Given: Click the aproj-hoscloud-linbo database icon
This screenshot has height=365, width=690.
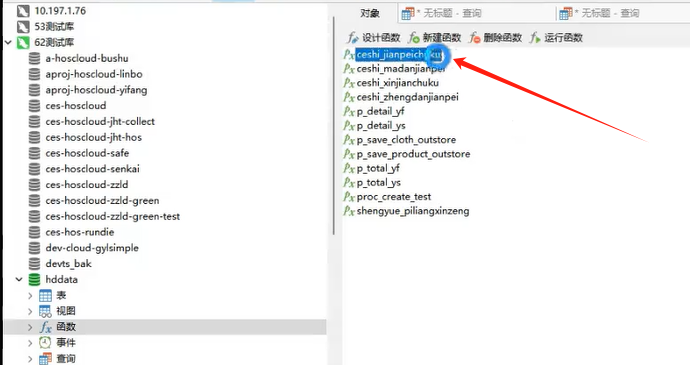Looking at the screenshot, I should click(34, 74).
